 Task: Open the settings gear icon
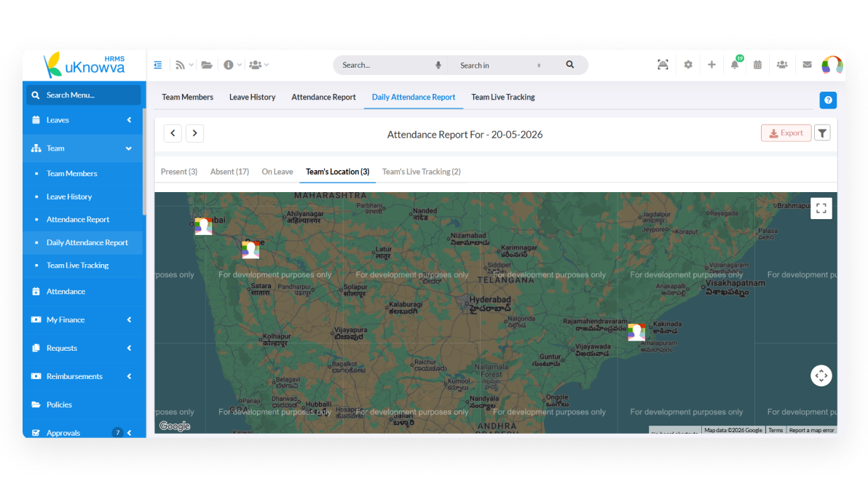click(688, 65)
